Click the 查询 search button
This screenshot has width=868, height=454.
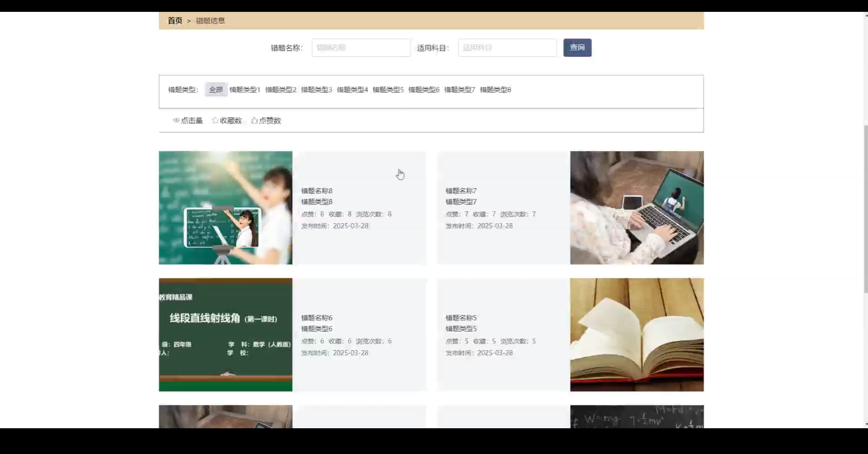[x=577, y=48]
